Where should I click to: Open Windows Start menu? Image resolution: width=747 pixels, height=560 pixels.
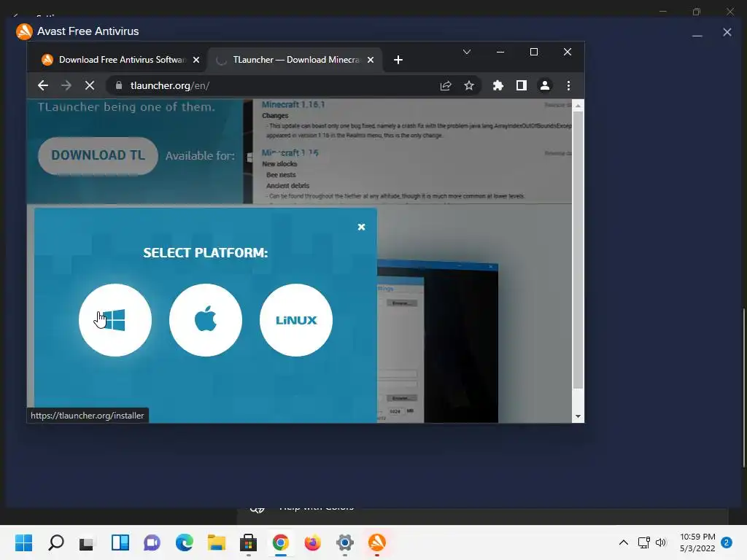pyautogui.click(x=24, y=542)
